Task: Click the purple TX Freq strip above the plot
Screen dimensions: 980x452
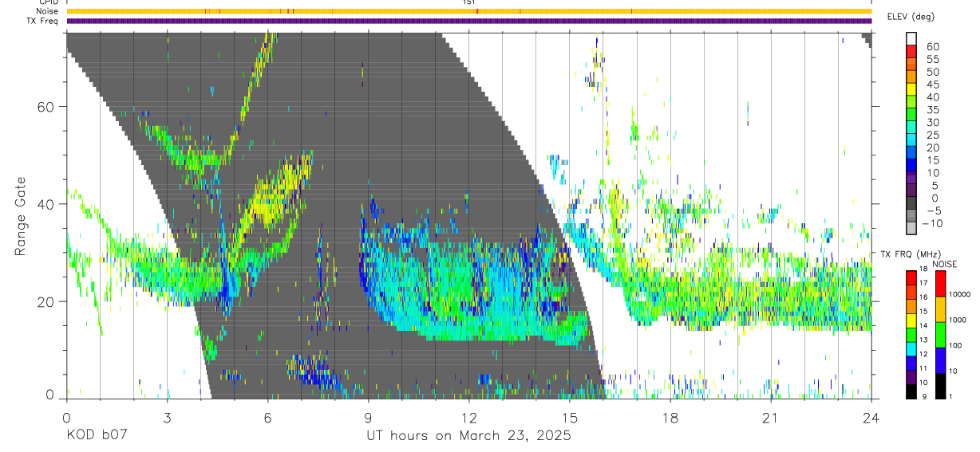Action: 468,21
